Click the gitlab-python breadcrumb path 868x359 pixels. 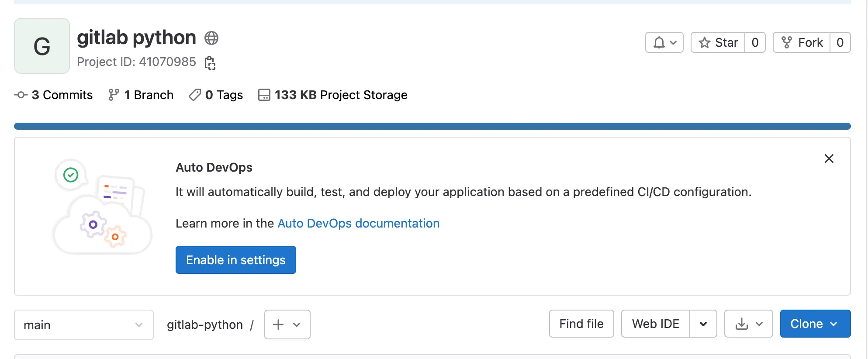click(205, 324)
